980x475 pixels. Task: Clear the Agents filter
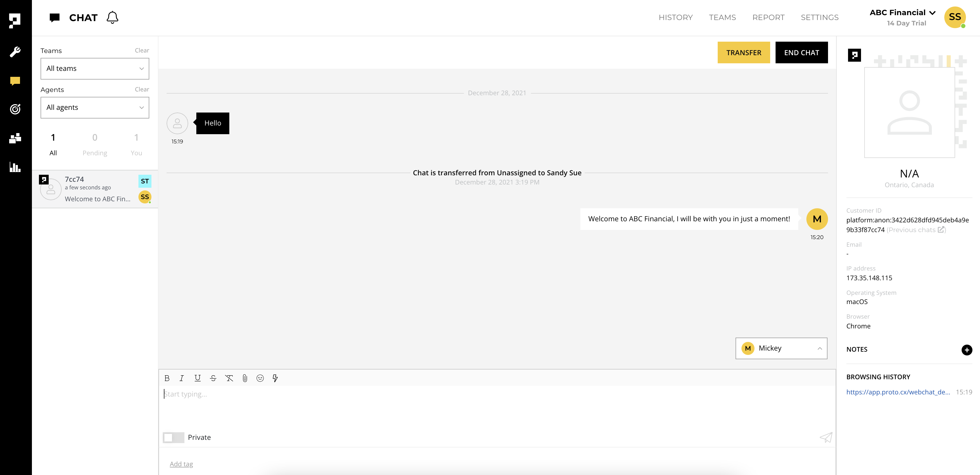142,89
